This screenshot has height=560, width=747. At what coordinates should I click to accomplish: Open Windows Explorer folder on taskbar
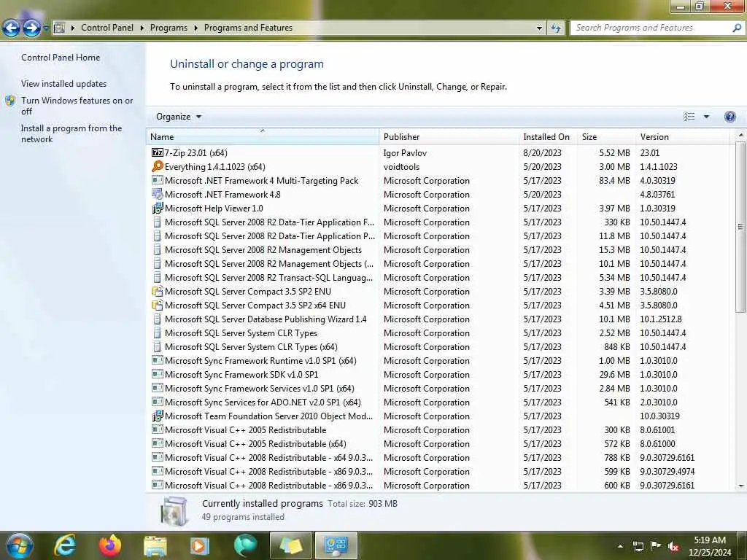(x=155, y=546)
